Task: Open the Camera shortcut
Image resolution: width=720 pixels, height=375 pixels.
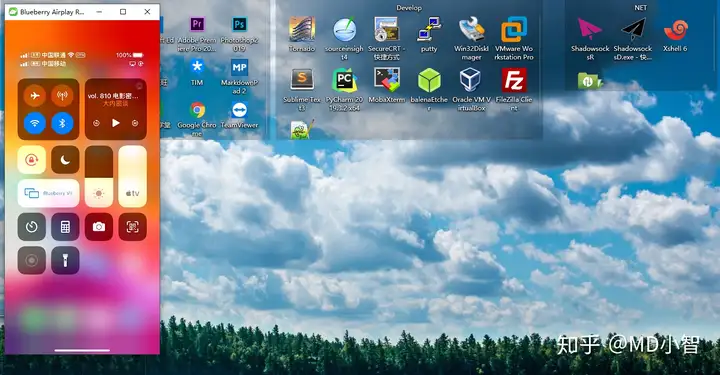Action: pos(99,227)
